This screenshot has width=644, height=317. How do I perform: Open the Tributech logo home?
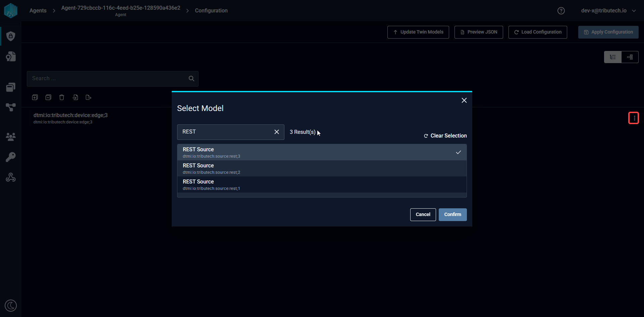coord(11,10)
